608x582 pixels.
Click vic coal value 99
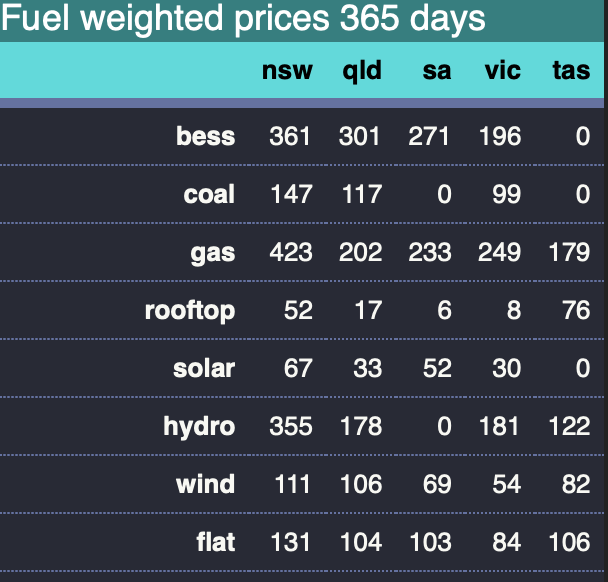[506, 194]
